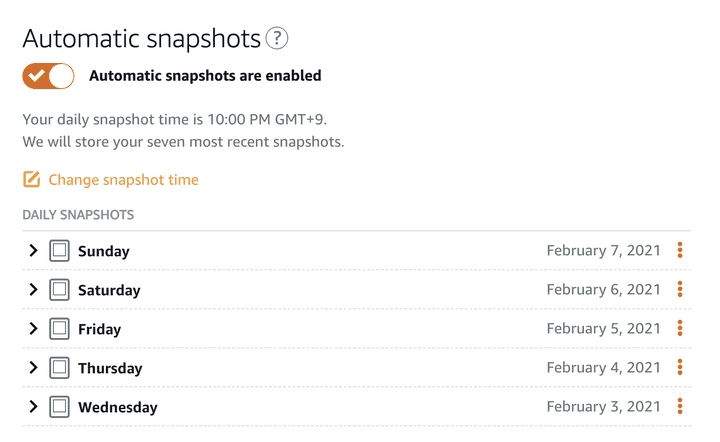Click the Change snapshot time link

point(123,180)
